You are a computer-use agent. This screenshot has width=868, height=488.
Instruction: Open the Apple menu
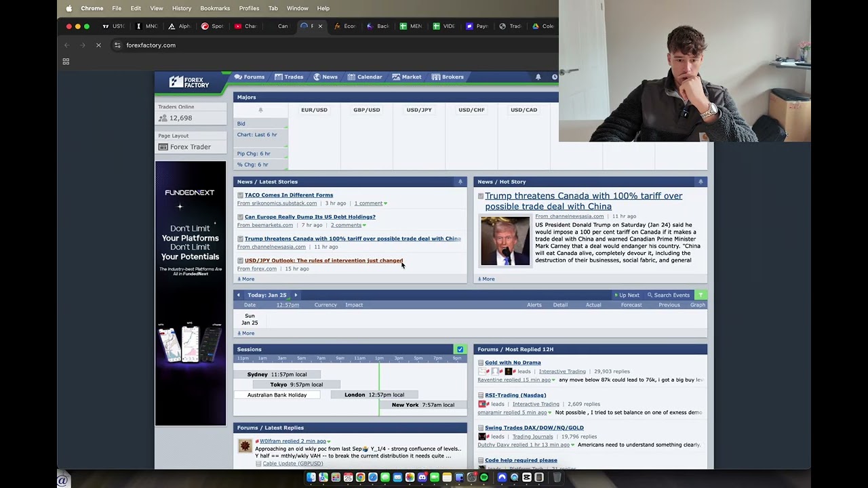point(69,8)
